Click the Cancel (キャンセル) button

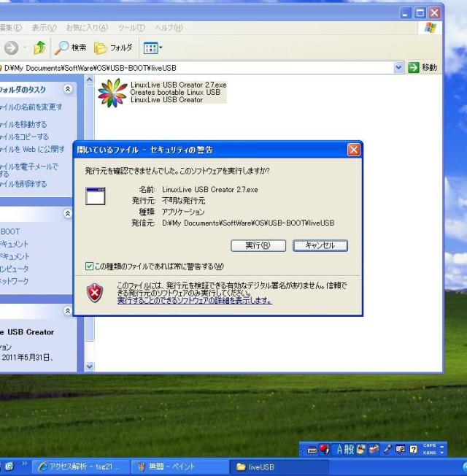[320, 245]
